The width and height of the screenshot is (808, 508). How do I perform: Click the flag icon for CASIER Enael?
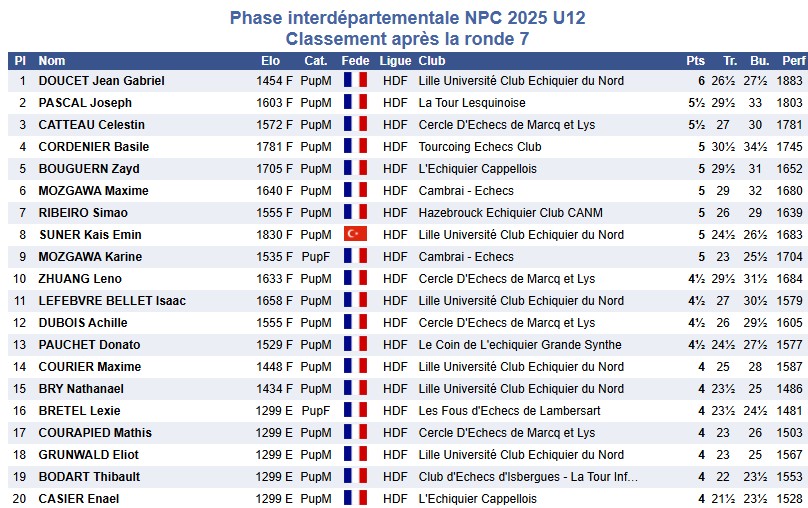tap(355, 499)
